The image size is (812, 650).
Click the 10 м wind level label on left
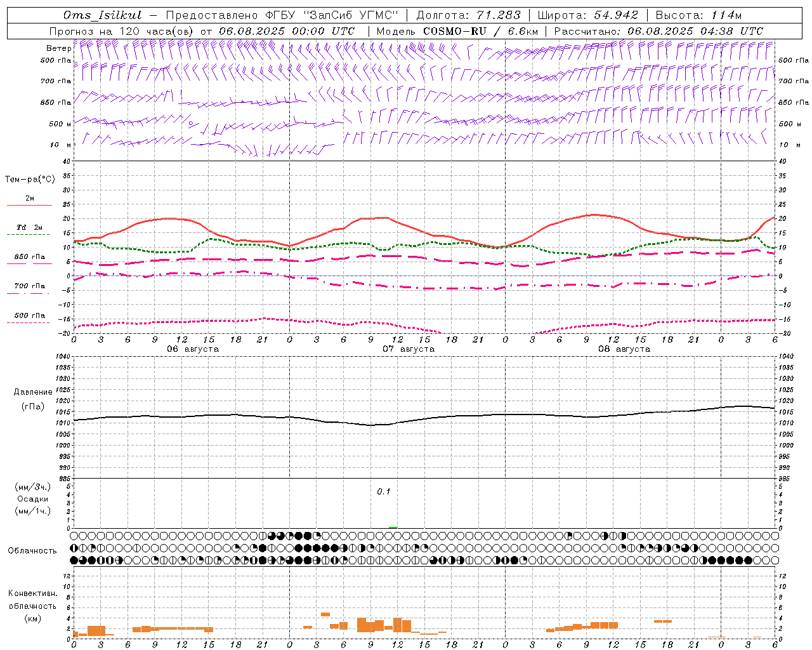(61, 145)
